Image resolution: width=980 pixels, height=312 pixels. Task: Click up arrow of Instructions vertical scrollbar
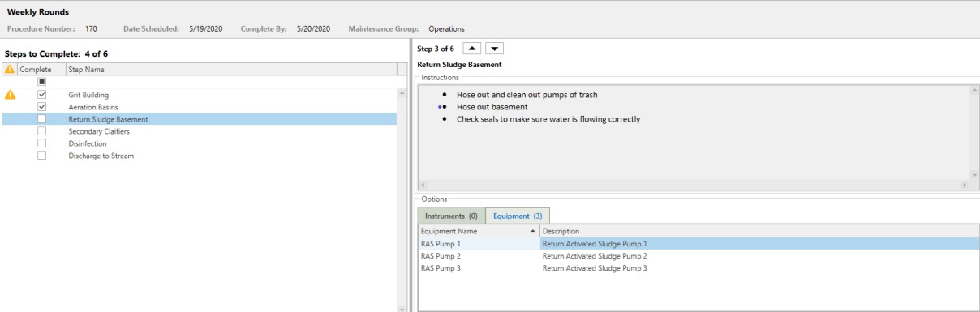coord(974,89)
